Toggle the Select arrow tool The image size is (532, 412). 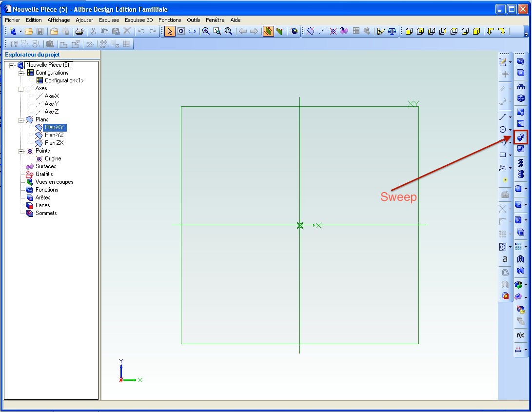170,31
